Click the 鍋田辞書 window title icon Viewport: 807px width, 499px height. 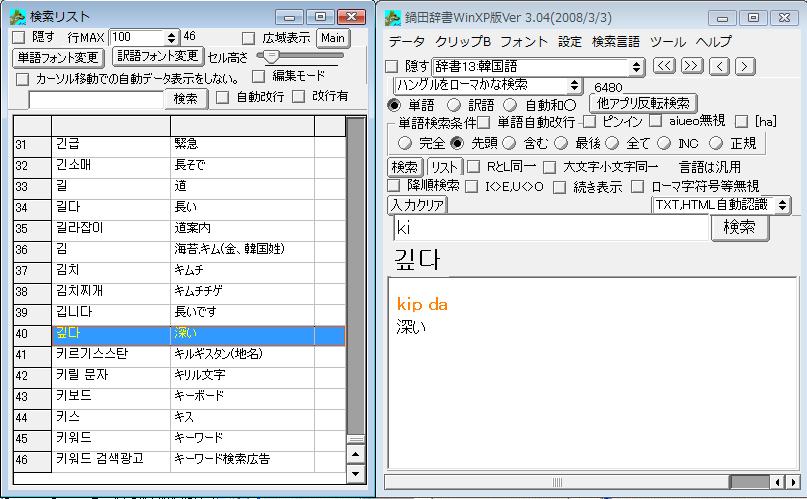click(x=395, y=17)
